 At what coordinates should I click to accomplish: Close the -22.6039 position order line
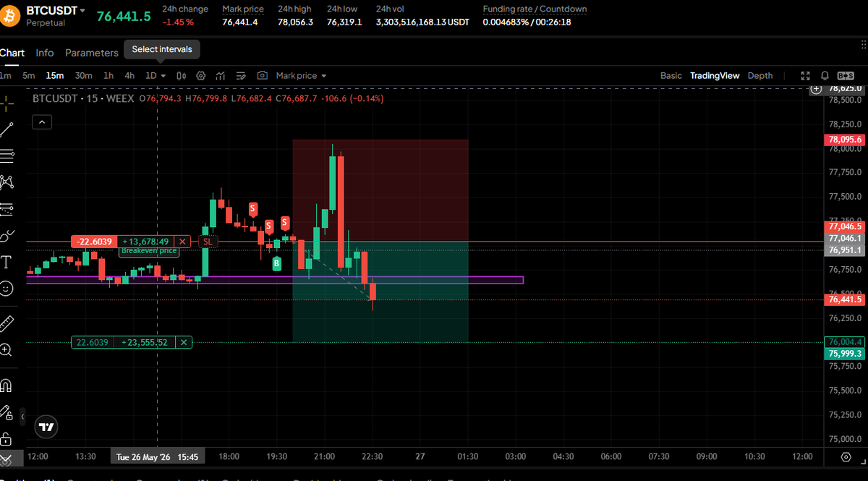(x=183, y=242)
